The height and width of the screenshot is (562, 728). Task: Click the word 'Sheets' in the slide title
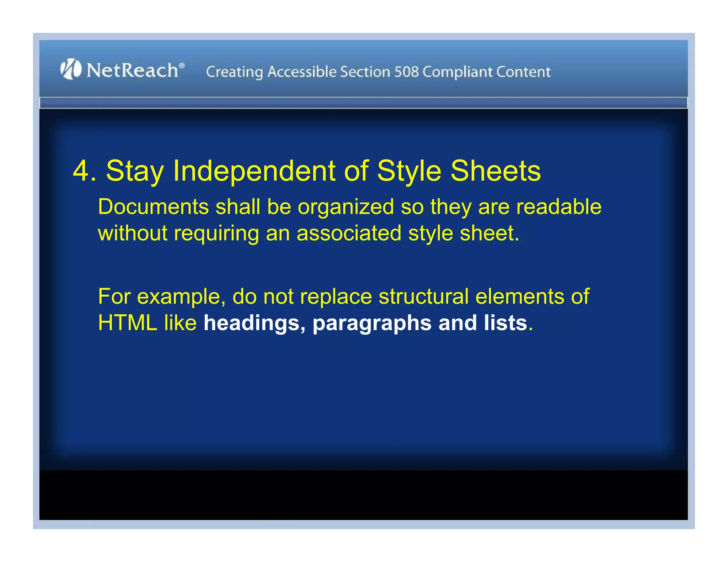(496, 171)
